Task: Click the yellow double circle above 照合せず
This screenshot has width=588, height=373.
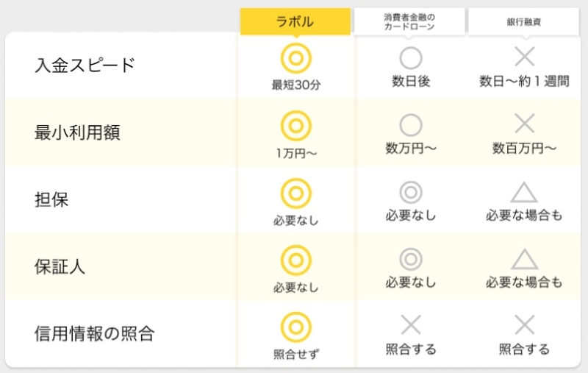Action: pyautogui.click(x=296, y=326)
